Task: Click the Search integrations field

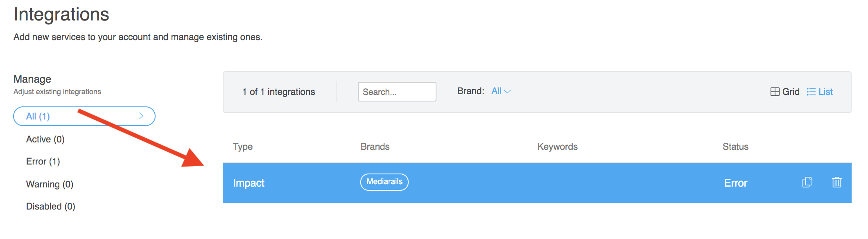Action: 397,92
